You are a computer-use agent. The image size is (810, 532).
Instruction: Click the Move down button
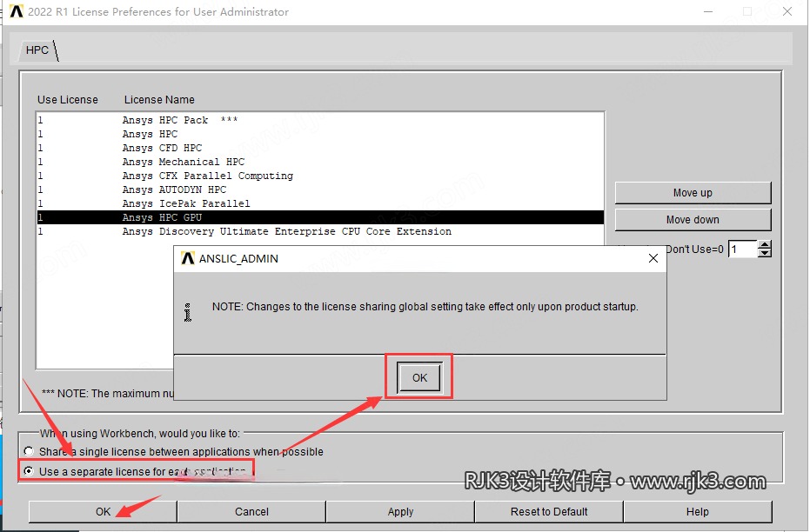click(x=693, y=220)
